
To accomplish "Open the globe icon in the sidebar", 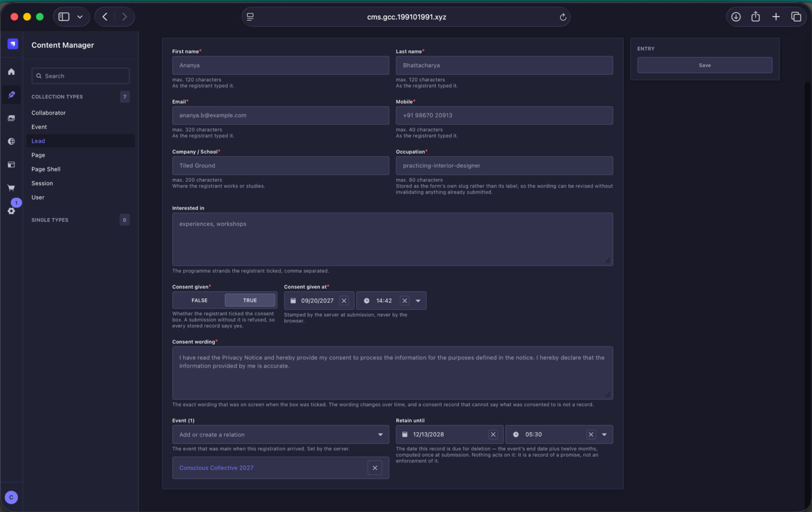I will [11, 141].
